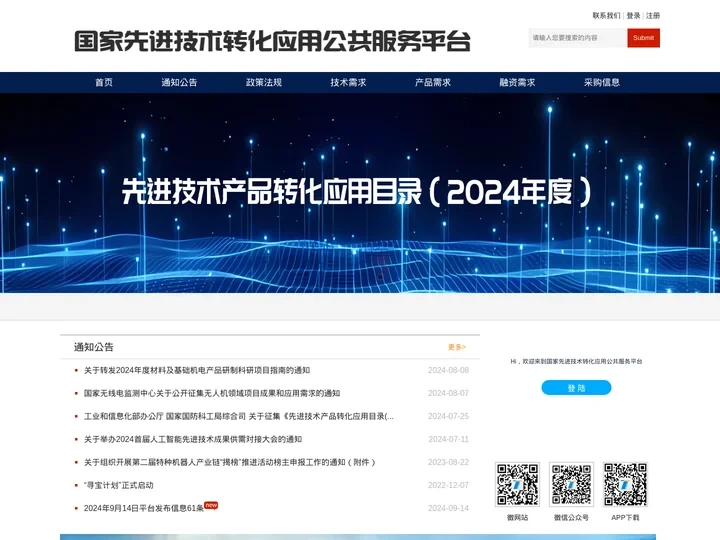Open the 国家无线电监测中心 drone project notice
720x540 pixels.
tap(212, 393)
